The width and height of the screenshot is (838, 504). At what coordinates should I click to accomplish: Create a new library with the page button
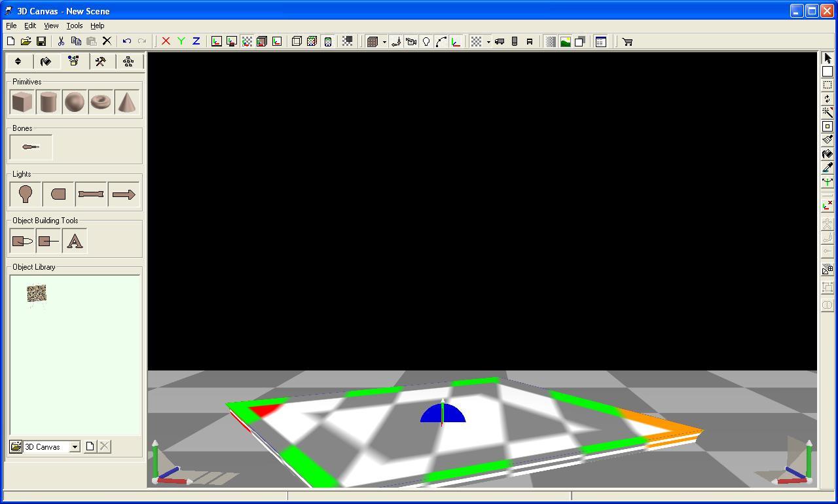pyautogui.click(x=90, y=446)
